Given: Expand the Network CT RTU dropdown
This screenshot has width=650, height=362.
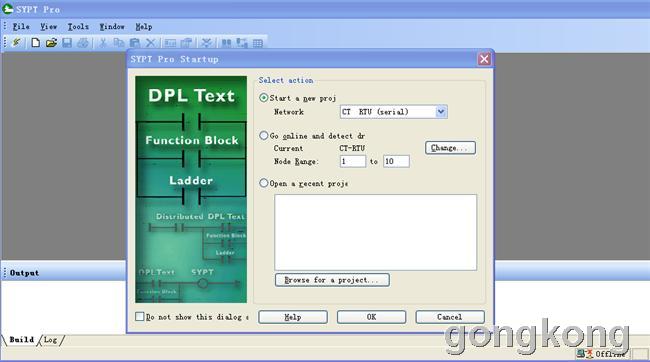Looking at the screenshot, I should (x=441, y=112).
